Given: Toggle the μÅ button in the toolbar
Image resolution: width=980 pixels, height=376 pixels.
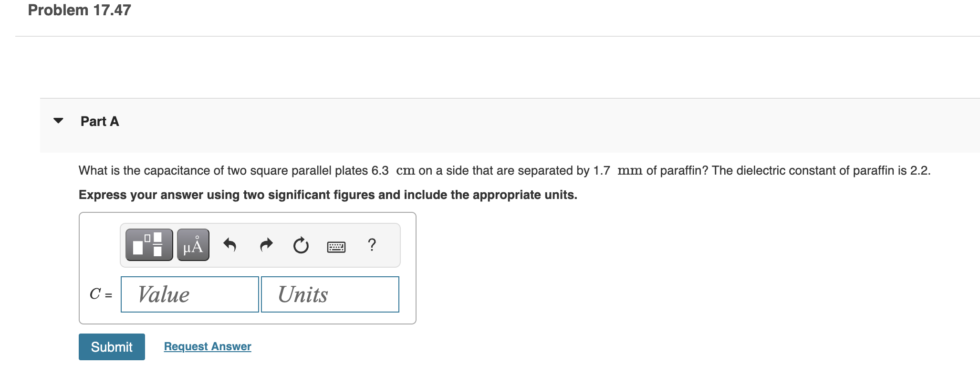Looking at the screenshot, I should (192, 245).
